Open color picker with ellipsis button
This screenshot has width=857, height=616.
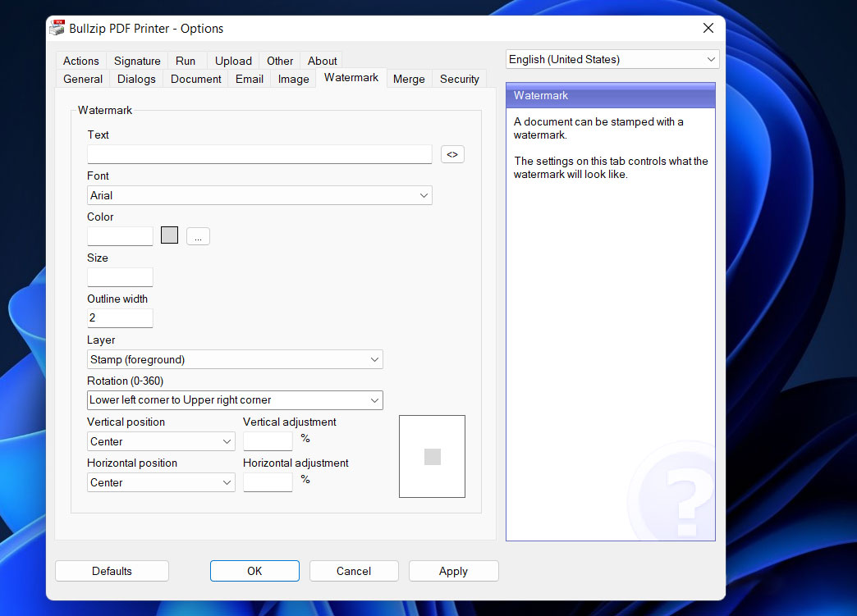click(198, 236)
